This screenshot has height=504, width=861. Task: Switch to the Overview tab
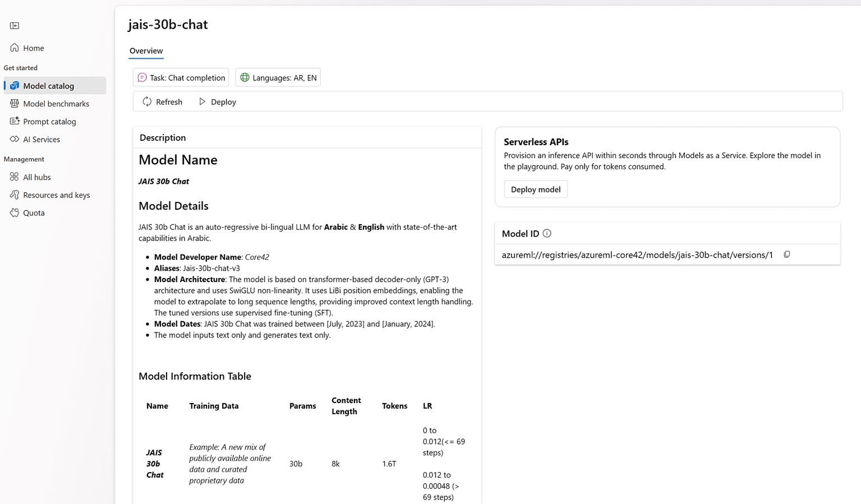tap(145, 51)
